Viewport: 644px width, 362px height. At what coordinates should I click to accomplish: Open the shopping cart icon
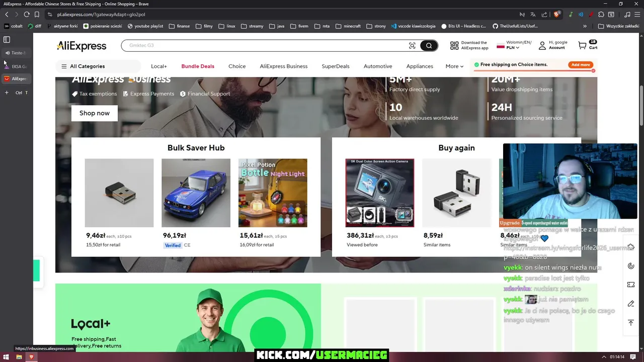[x=582, y=45]
